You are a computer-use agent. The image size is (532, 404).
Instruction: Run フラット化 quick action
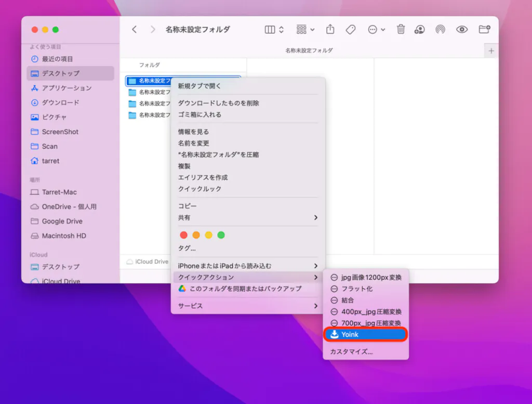366,289
